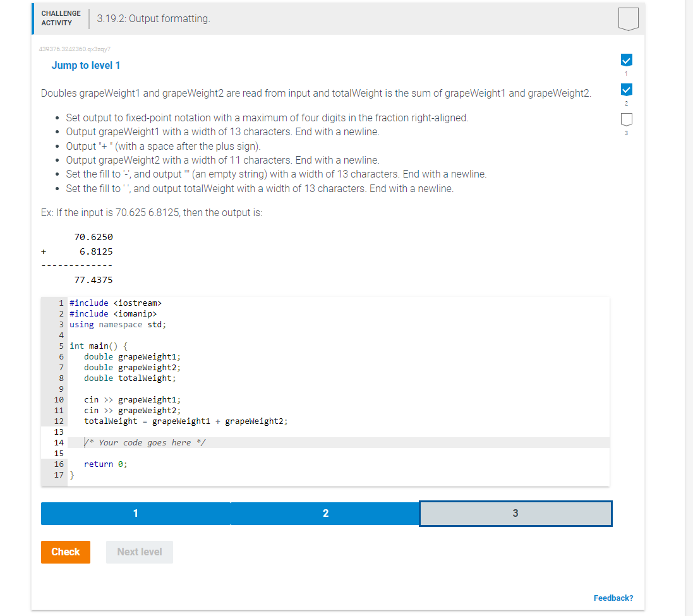Click the dashed separator line in example output
Screen dimensions: 693x616
pyautogui.click(x=77, y=265)
